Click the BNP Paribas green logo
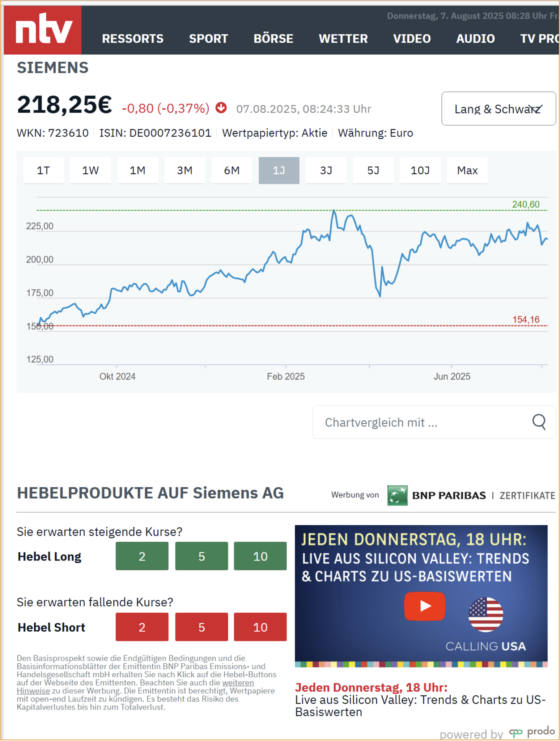This screenshot has width=560, height=741. (x=397, y=495)
